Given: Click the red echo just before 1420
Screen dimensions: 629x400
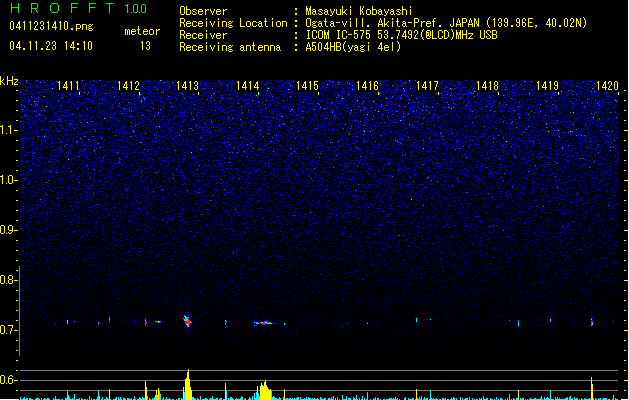Looking at the screenshot, I should [592, 321].
